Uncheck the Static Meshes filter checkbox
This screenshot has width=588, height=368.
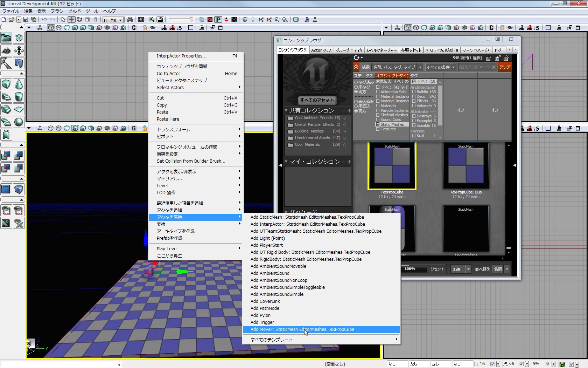(x=378, y=124)
